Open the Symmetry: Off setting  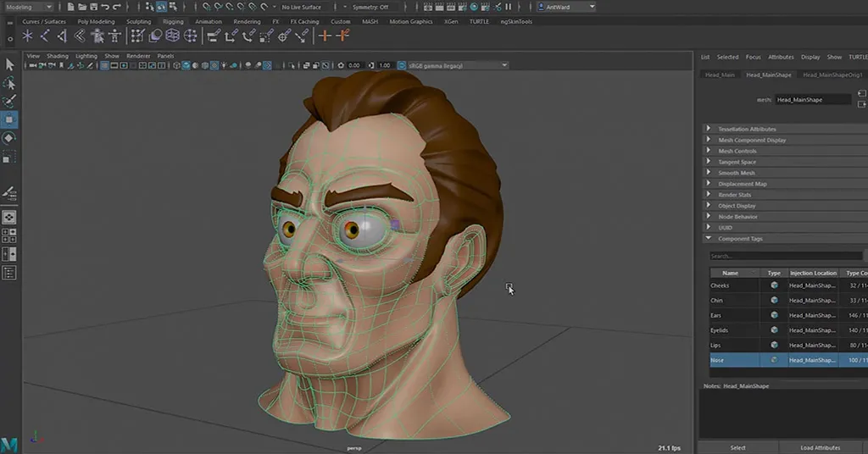(x=370, y=7)
